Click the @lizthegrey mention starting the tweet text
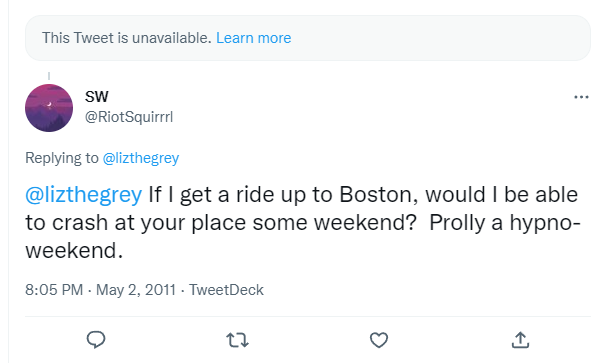This screenshot has width=603, height=363. (x=83, y=195)
